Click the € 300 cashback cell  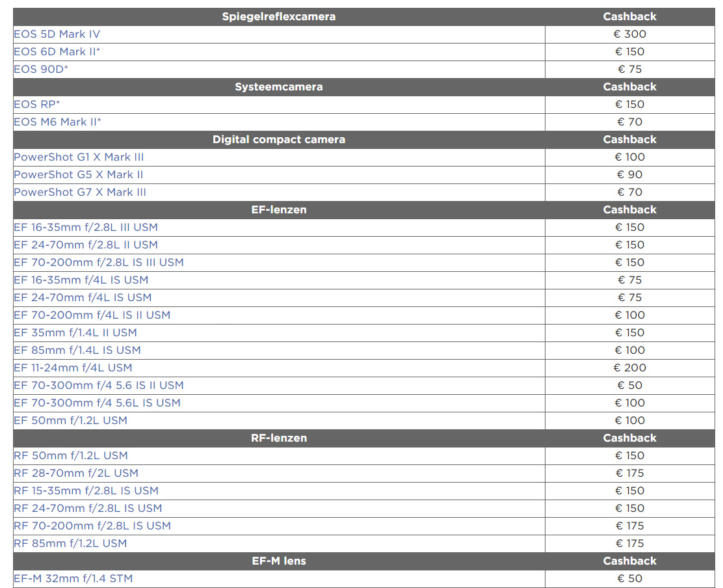click(629, 34)
